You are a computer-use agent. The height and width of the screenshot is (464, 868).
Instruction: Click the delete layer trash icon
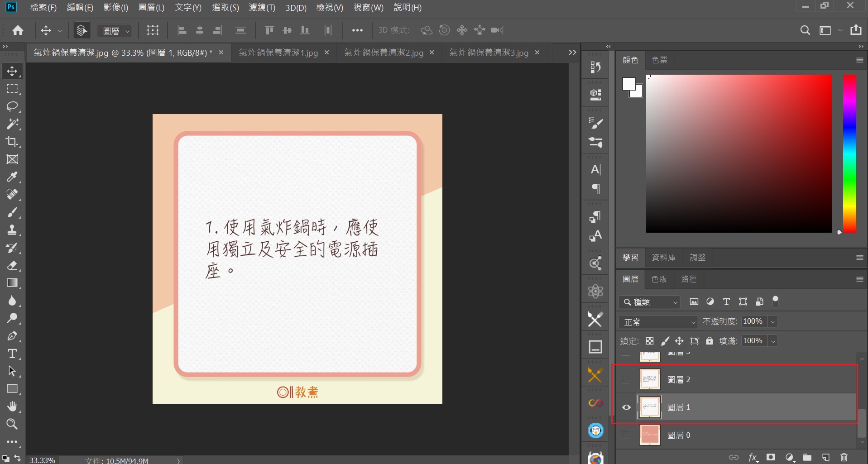pos(844,457)
